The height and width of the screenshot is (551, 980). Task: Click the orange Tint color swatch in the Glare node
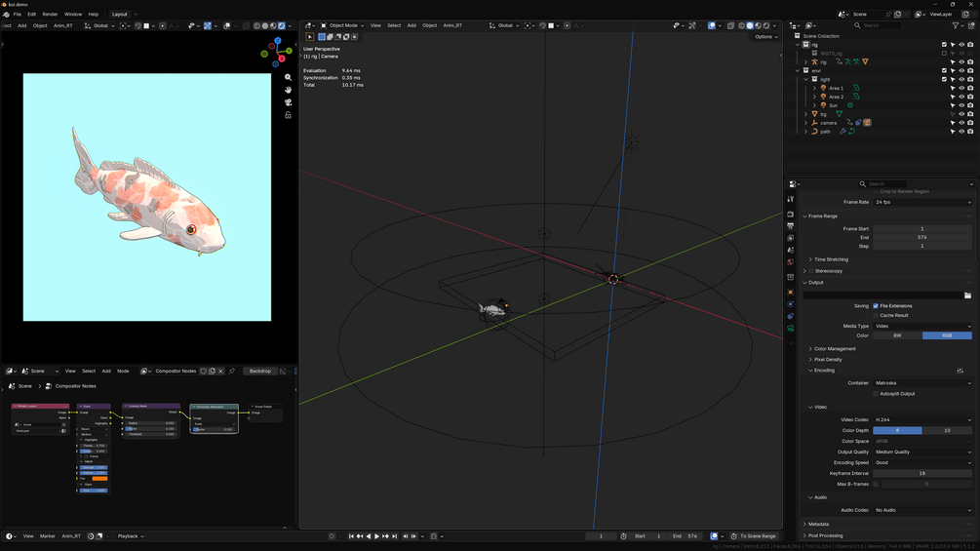click(100, 479)
